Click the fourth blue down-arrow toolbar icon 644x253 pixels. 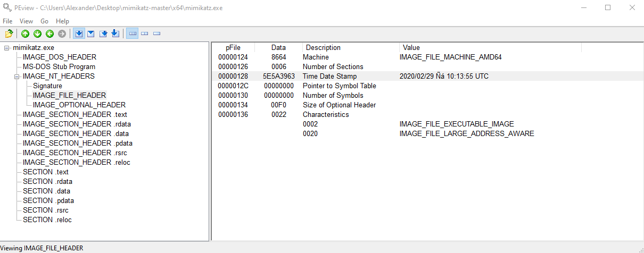pos(115,34)
